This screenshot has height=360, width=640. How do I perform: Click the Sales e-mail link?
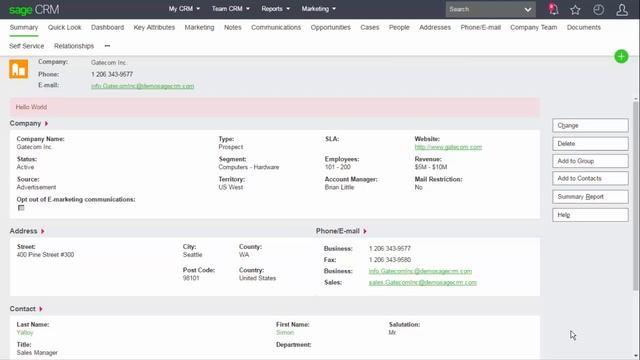[x=422, y=282]
